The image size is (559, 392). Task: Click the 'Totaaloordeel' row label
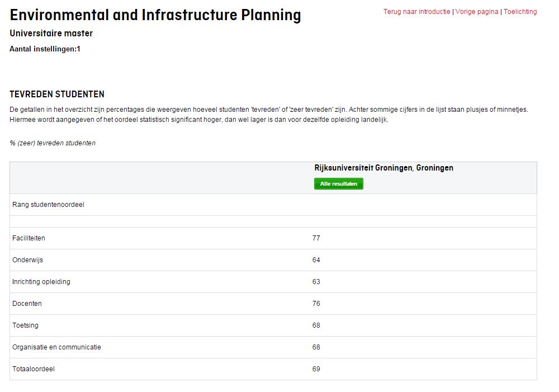34,369
